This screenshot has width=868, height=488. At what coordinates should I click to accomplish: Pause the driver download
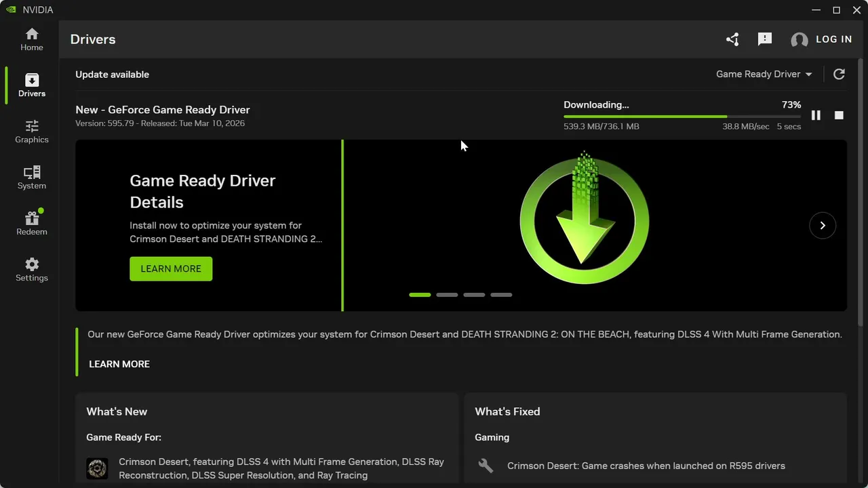(816, 115)
